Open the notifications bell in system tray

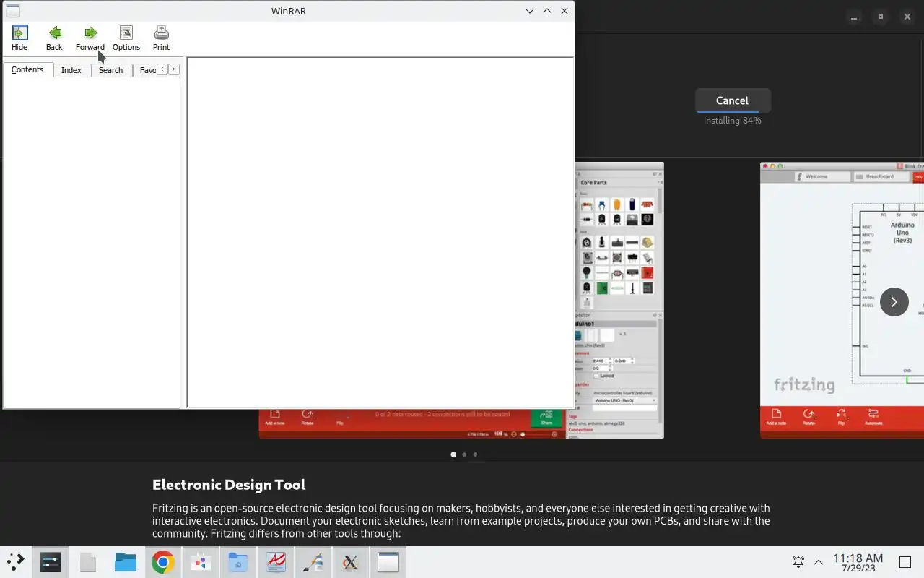pos(798,562)
